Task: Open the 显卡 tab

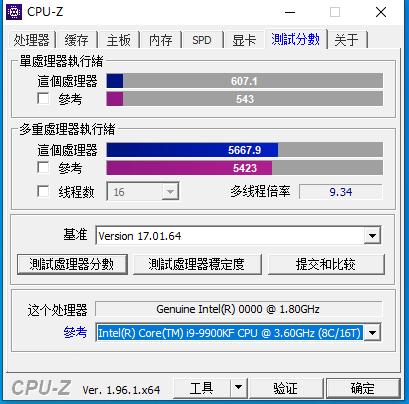Action: (x=244, y=40)
